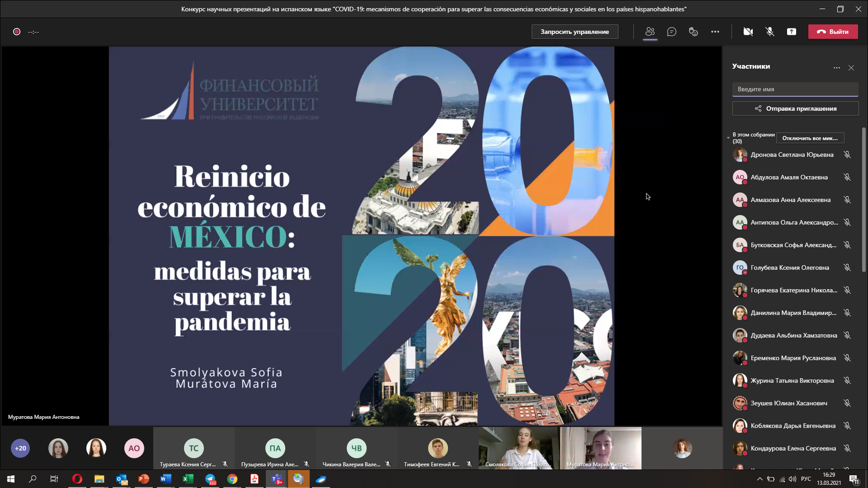Close the Участники panel
868x488 pixels.
[851, 68]
